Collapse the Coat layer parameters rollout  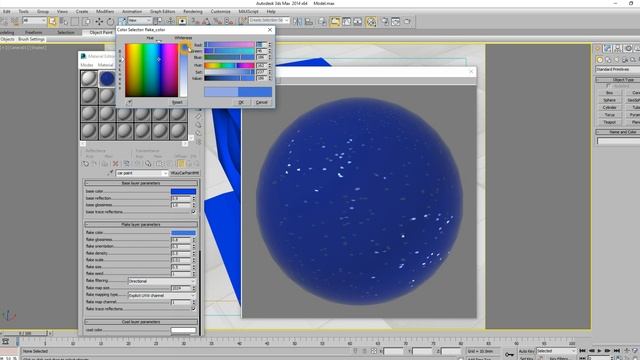click(141, 322)
